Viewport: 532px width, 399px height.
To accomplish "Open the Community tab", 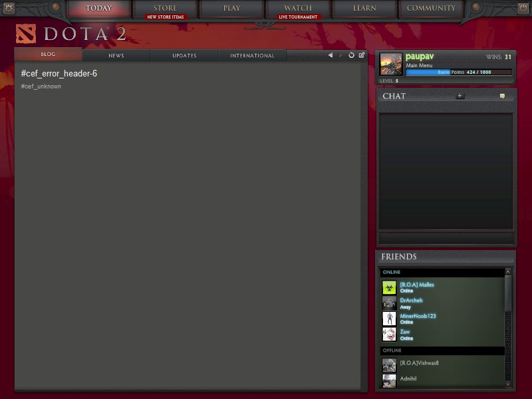I will [x=431, y=9].
